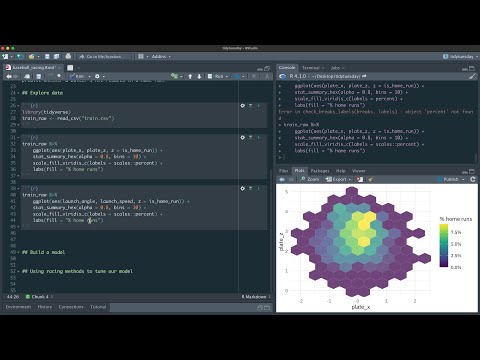This screenshot has width=480, height=360.
Task: Collapse the Build a model section fold arrow
Action: (x=18, y=252)
